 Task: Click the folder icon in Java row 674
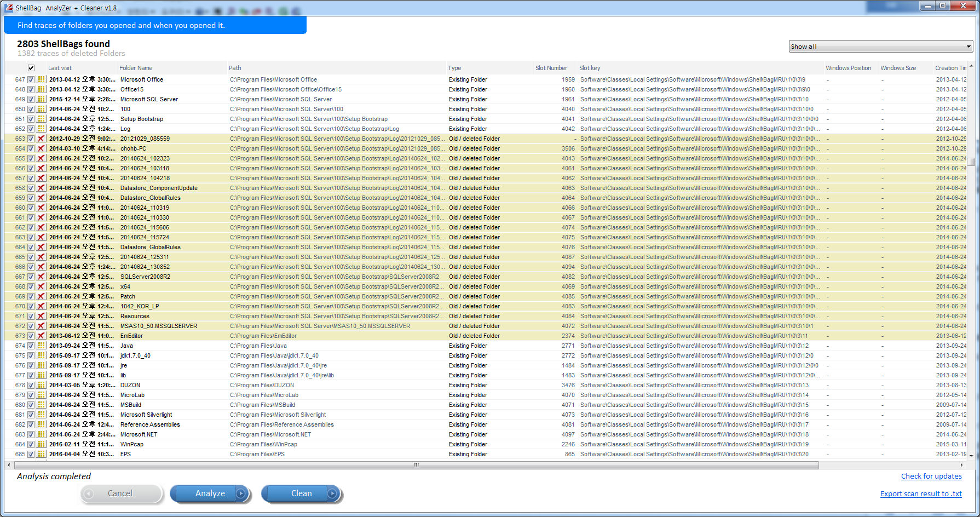42,346
